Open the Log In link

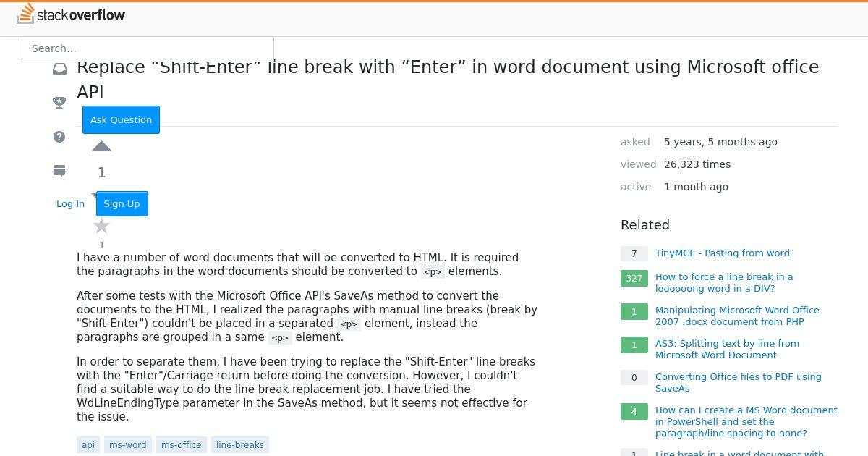pyautogui.click(x=70, y=203)
